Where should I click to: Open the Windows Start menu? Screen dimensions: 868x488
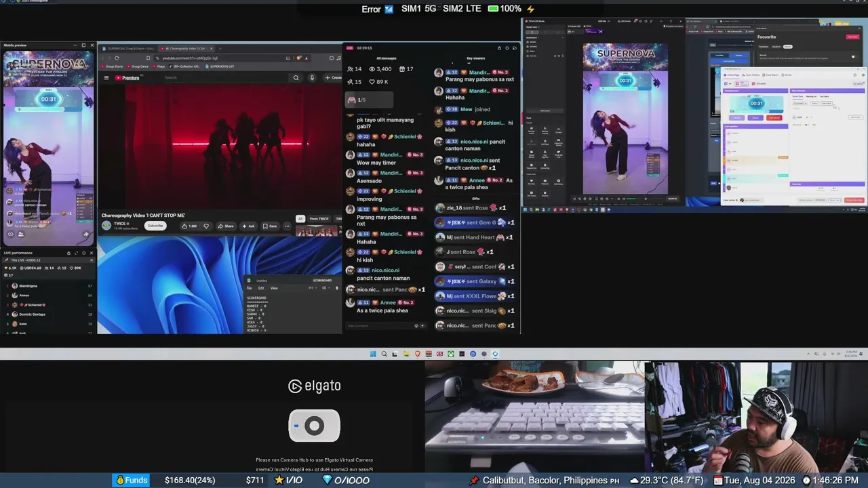point(373,354)
